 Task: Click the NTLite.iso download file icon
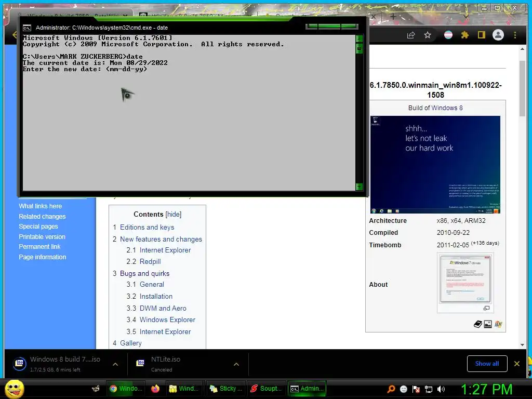(140, 363)
